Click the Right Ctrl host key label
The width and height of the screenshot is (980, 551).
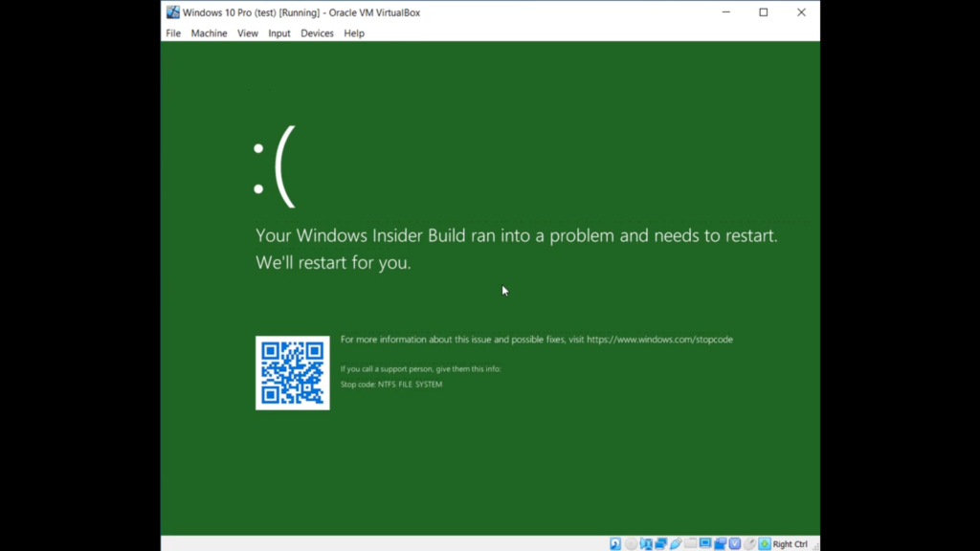pyautogui.click(x=790, y=544)
